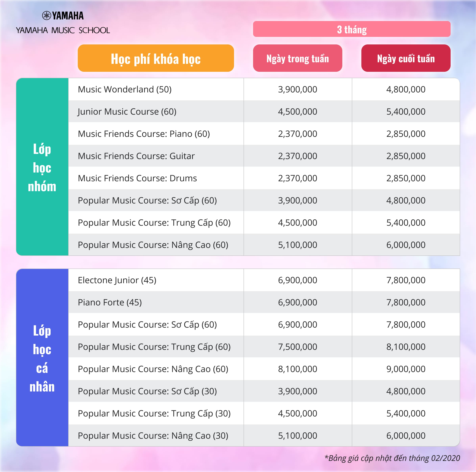Select the Junior Music Course (60) row

(127, 111)
